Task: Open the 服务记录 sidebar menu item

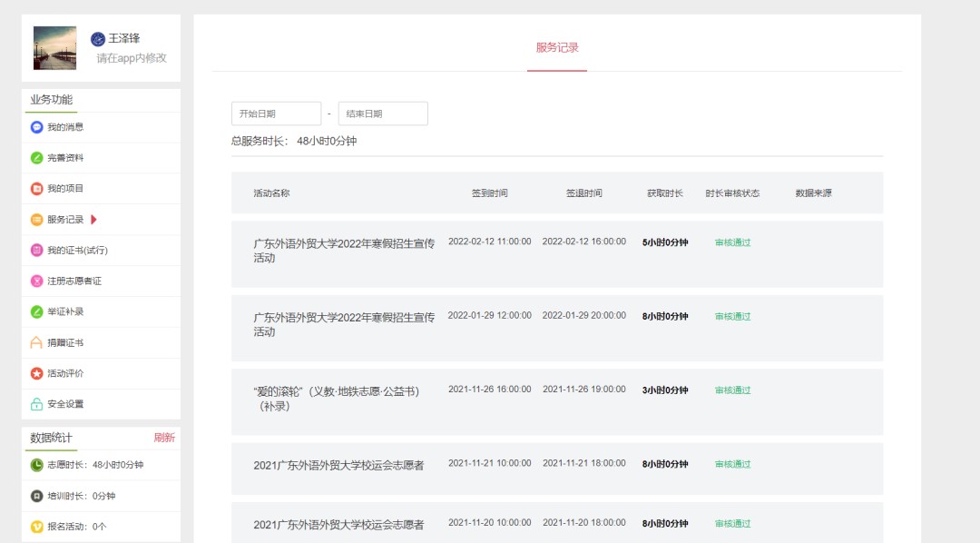Action: pos(65,220)
